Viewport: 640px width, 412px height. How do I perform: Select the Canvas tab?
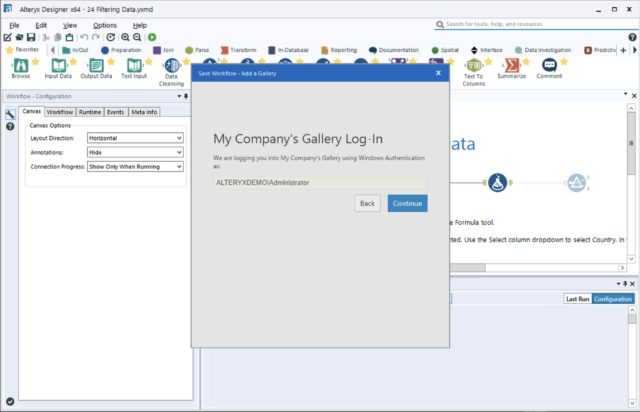(x=31, y=111)
